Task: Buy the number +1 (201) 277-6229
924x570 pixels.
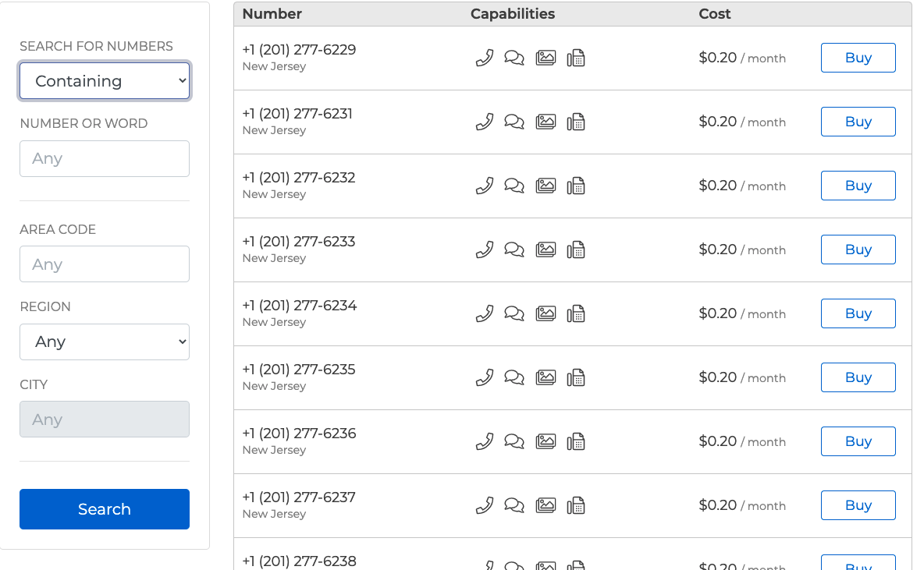Action: [858, 58]
